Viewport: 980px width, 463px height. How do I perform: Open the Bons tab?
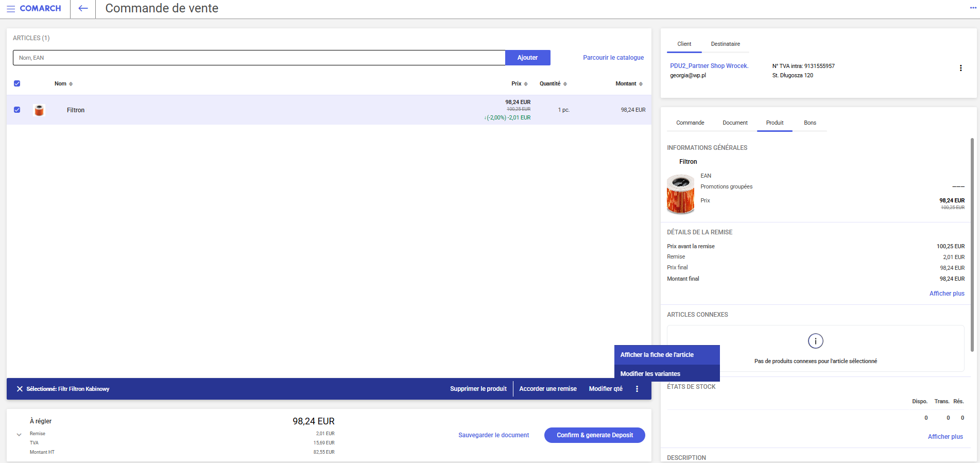coord(810,123)
